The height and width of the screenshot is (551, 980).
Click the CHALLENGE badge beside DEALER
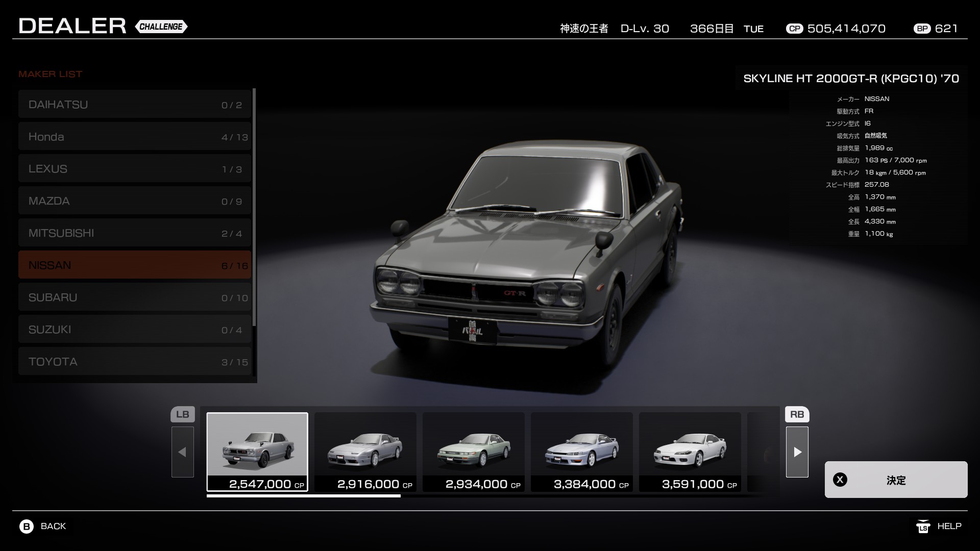tap(161, 27)
